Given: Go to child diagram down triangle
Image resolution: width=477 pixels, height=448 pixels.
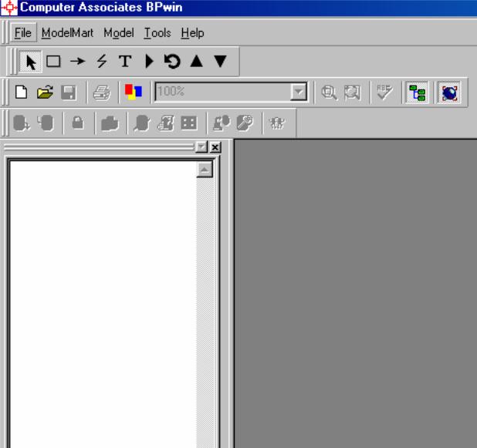Looking at the screenshot, I should (x=220, y=61).
